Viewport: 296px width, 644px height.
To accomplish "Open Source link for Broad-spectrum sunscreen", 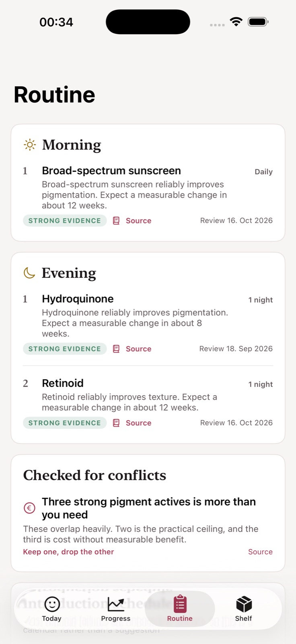I will click(x=138, y=221).
